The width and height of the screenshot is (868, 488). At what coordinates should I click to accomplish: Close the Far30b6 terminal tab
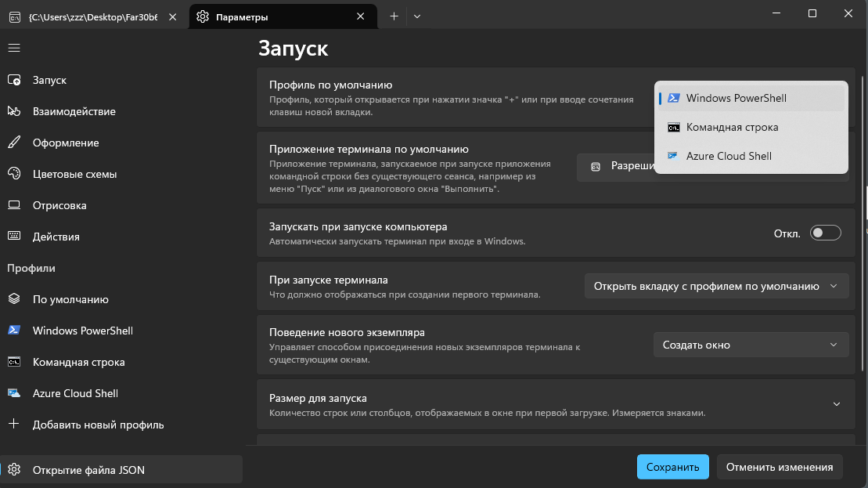[x=173, y=17]
